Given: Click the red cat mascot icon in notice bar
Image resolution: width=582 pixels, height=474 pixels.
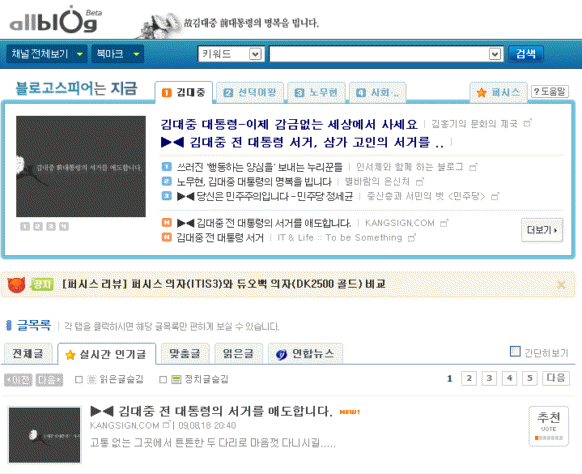Looking at the screenshot, I should (16, 285).
